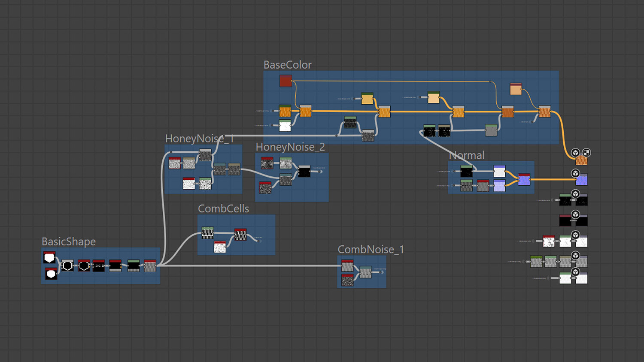Select the bottom red-header white noise node in HoneyNoise_1

click(x=189, y=184)
